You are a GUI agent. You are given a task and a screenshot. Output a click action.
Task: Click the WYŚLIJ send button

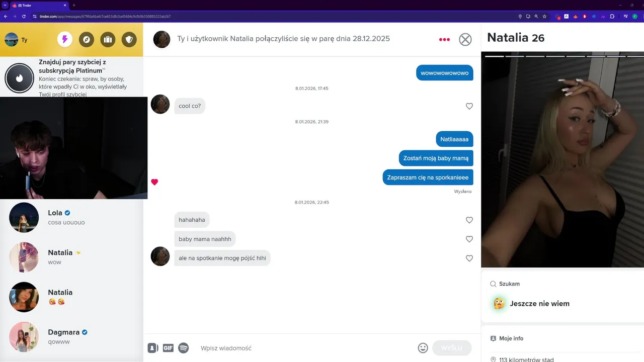tap(452, 348)
